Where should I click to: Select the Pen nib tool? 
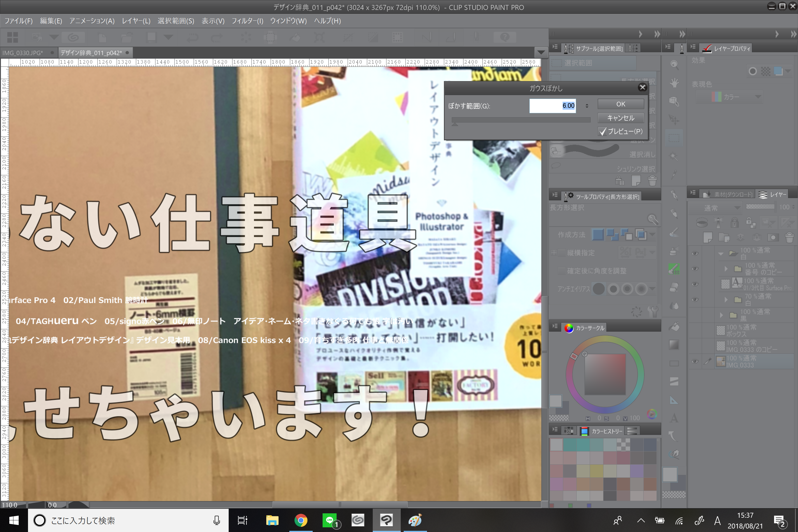click(674, 195)
